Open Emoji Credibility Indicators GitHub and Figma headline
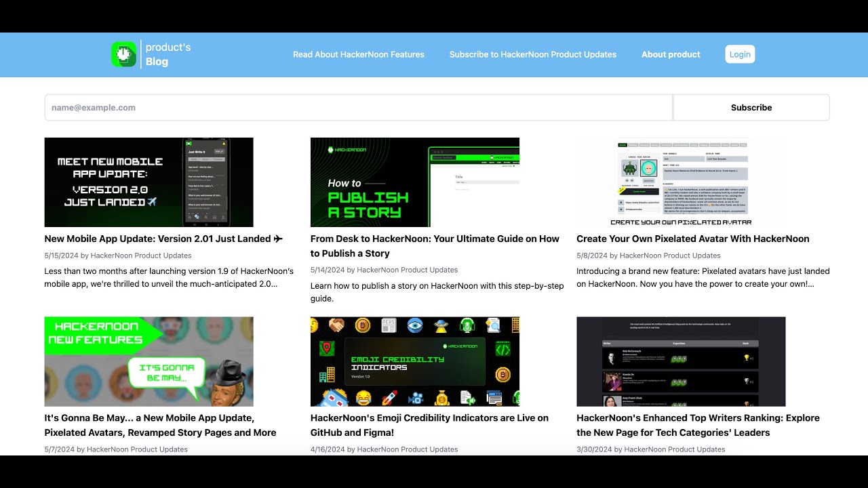Screen dimensions: 868x488 tap(429, 425)
